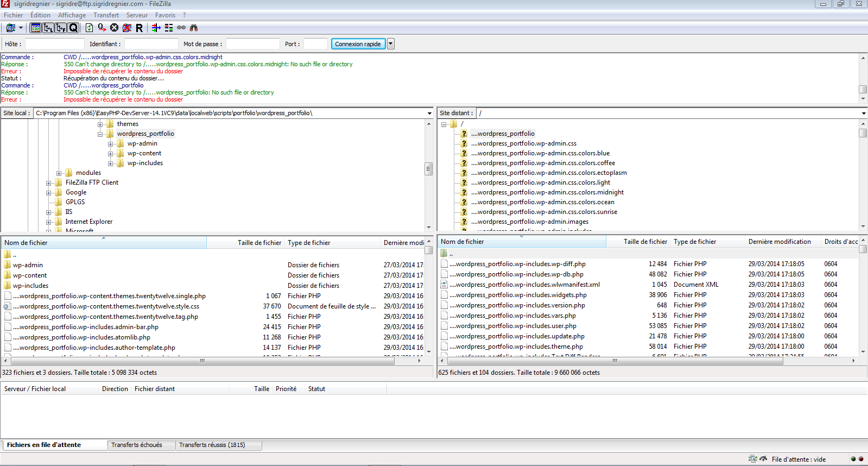Expand the wp-admin tree node
Screen dimensions: 868x466
111,144
